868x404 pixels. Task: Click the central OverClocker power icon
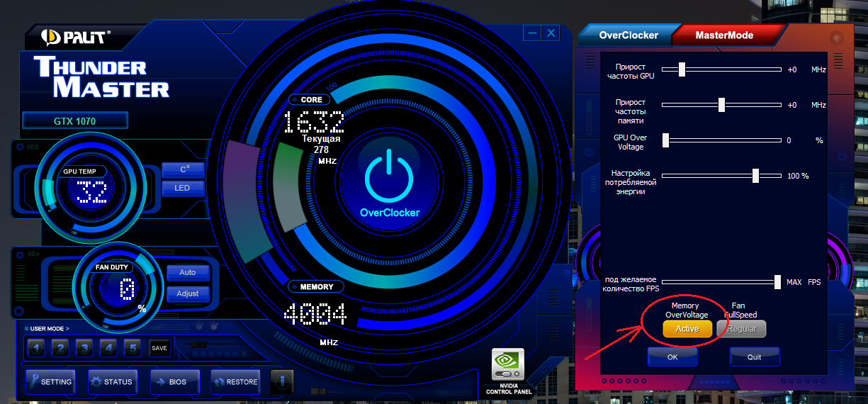click(388, 176)
